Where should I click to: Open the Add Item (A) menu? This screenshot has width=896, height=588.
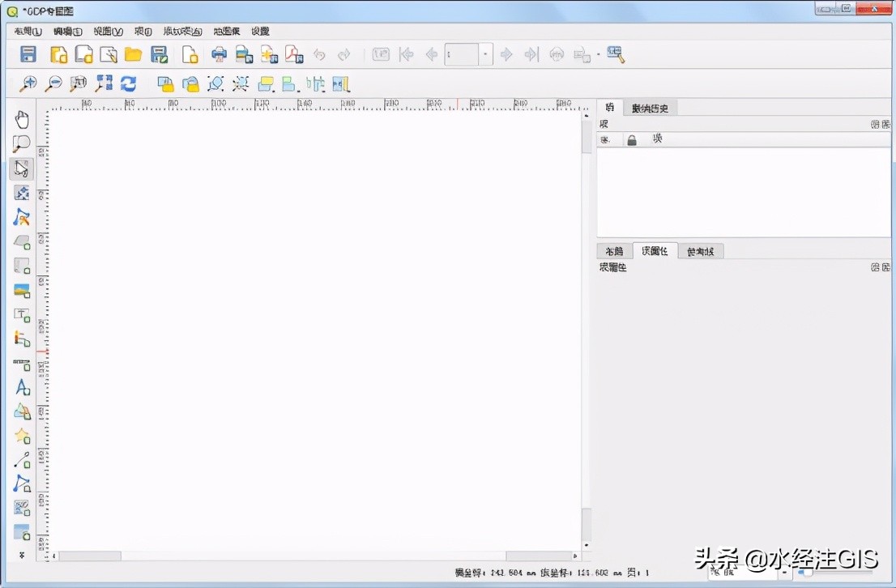[x=182, y=32]
